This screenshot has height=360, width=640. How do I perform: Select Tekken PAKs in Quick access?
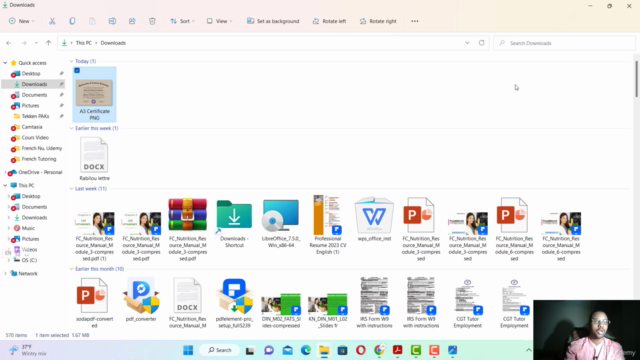click(36, 116)
